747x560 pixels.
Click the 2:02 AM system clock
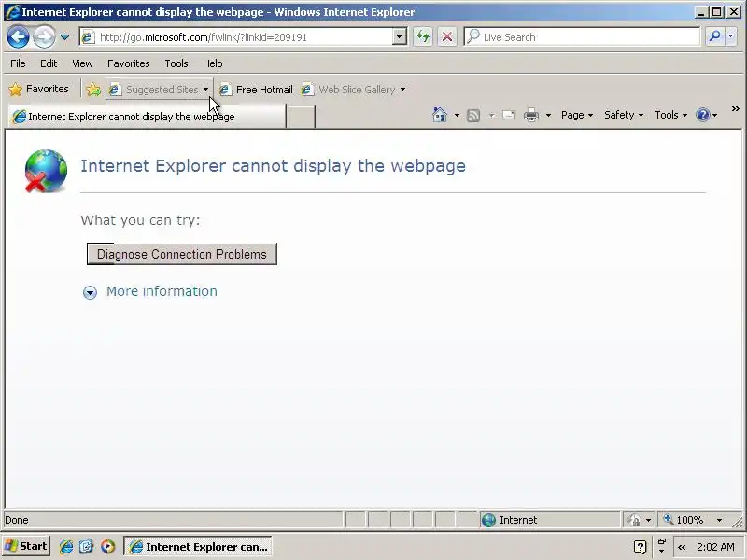pos(714,547)
